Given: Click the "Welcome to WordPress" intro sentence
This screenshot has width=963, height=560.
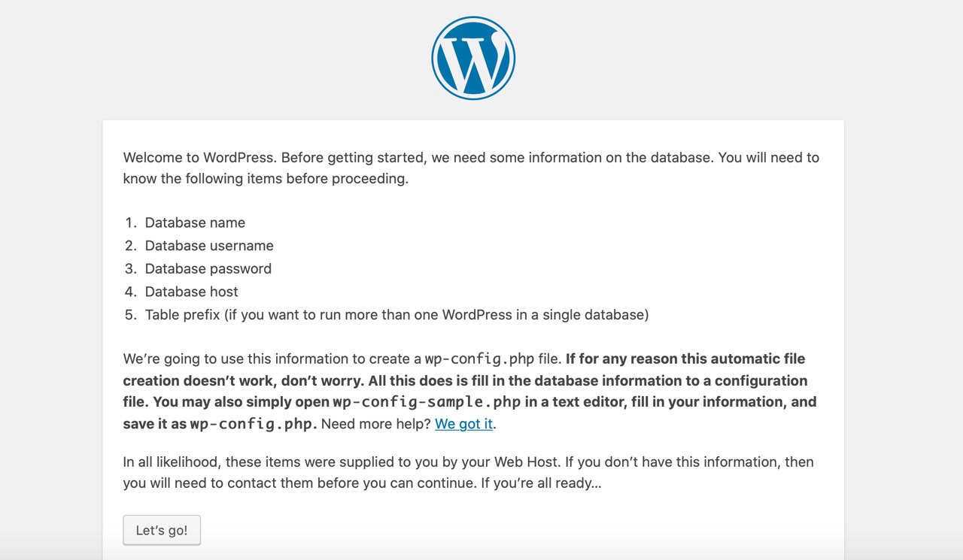Looking at the screenshot, I should click(200, 158).
